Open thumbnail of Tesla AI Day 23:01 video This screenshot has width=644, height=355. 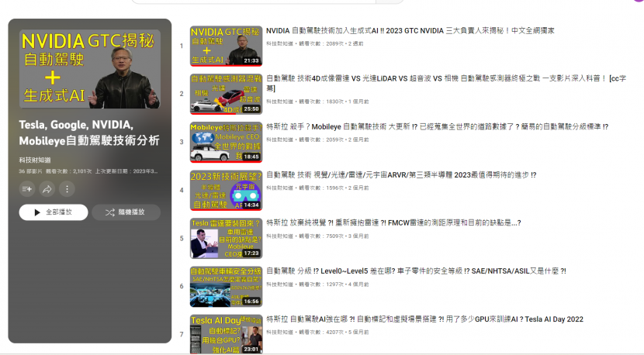pos(226,333)
